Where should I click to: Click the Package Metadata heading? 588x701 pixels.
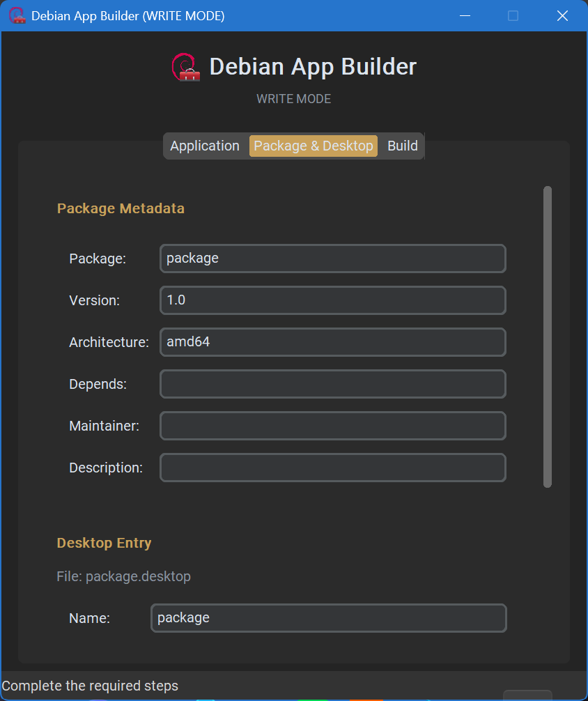(121, 208)
